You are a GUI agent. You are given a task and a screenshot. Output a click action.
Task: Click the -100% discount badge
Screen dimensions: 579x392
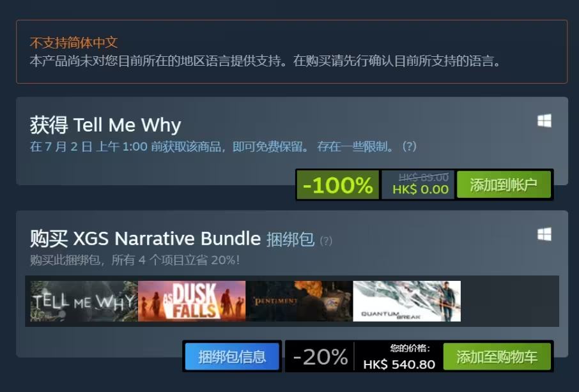338,185
